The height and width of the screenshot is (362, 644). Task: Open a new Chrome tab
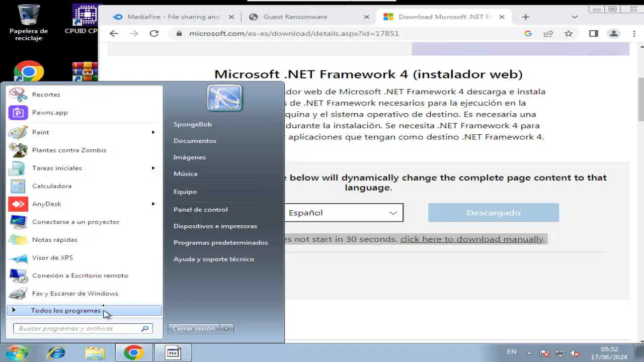coord(525,17)
